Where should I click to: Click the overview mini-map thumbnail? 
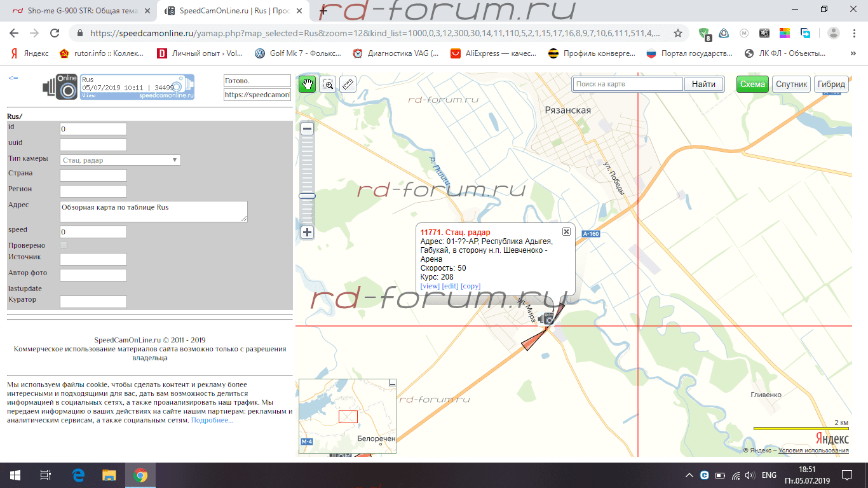click(347, 416)
